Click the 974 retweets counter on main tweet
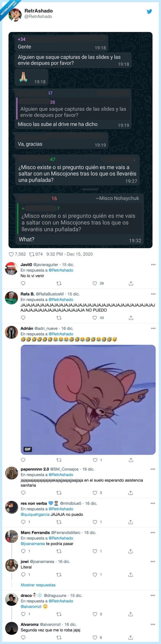Viewport: 161px width, 644px height. [x=36, y=254]
